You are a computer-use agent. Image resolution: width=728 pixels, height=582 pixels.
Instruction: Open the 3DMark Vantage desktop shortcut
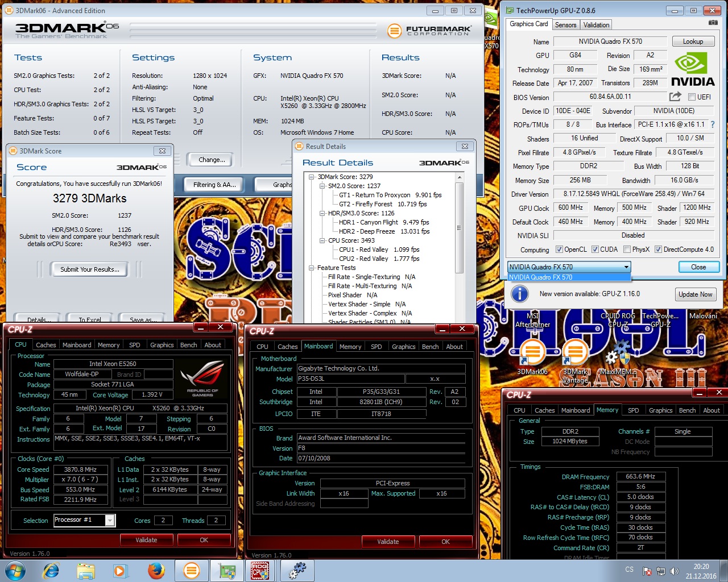575,361
